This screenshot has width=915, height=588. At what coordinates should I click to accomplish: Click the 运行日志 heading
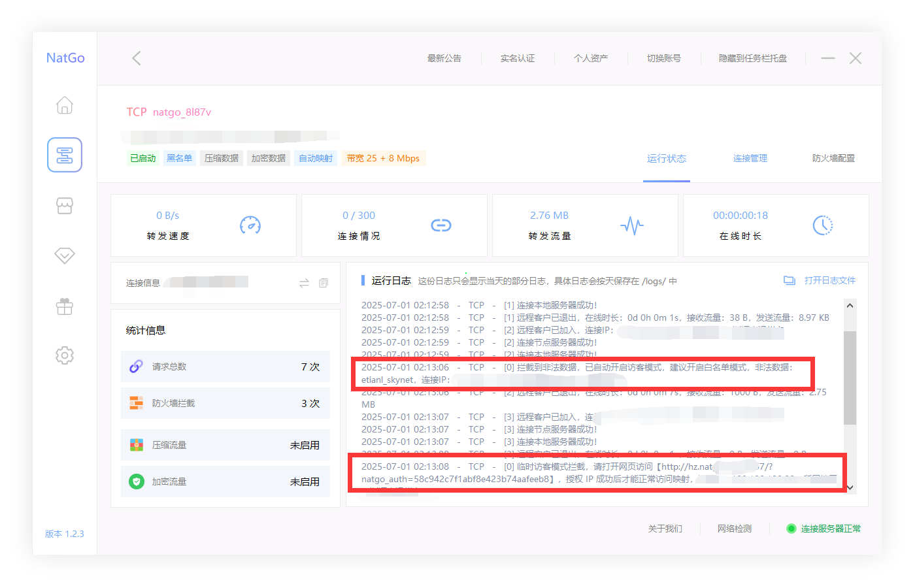pyautogui.click(x=391, y=280)
